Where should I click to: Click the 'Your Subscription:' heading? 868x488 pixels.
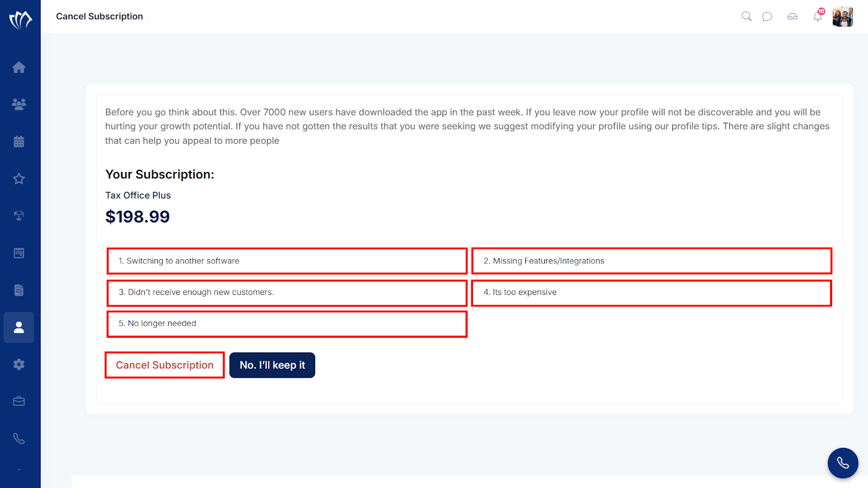(159, 175)
